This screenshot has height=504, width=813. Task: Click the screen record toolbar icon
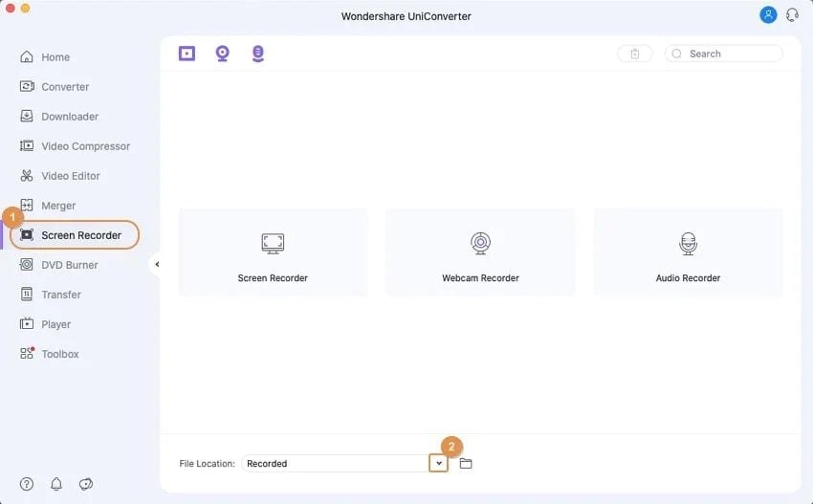coord(187,54)
